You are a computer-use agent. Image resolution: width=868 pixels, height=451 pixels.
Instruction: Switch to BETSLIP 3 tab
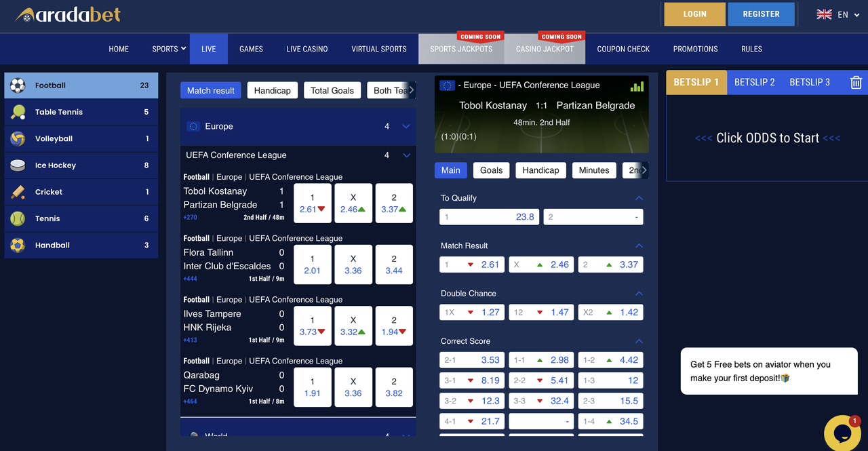[810, 82]
